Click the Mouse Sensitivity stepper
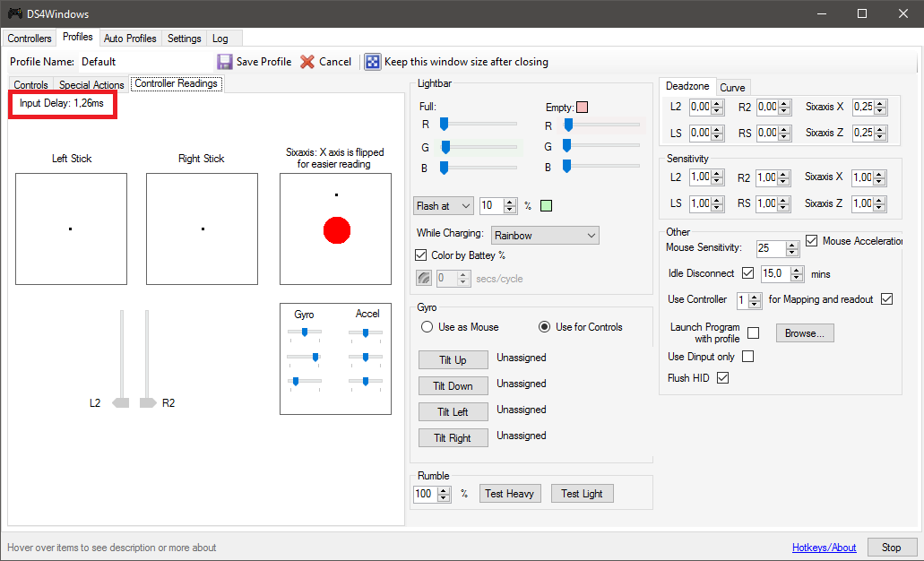924x561 pixels. point(792,248)
